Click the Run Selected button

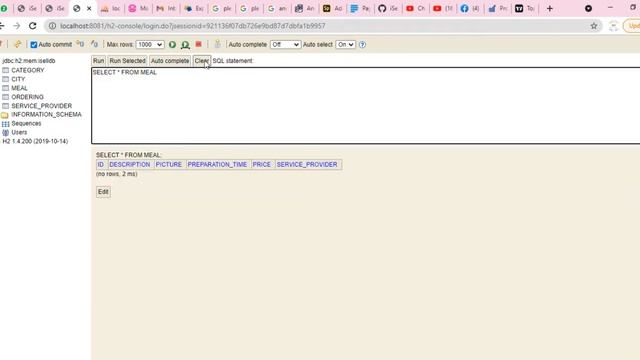click(127, 61)
